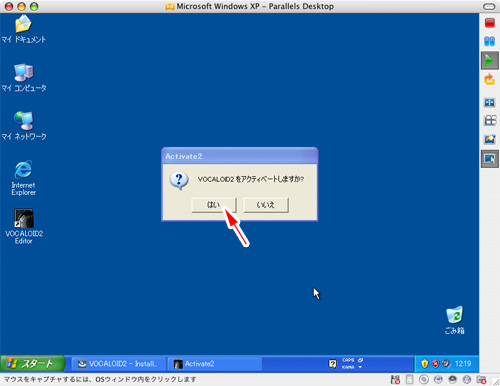Click the はい button in Activate2 dialog
Screen dimensions: 500x386
tap(214, 205)
